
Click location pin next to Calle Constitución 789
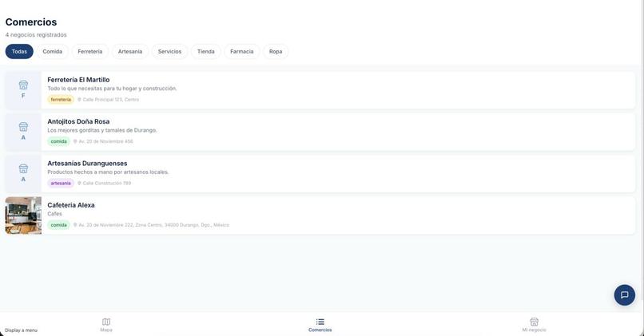pos(79,184)
